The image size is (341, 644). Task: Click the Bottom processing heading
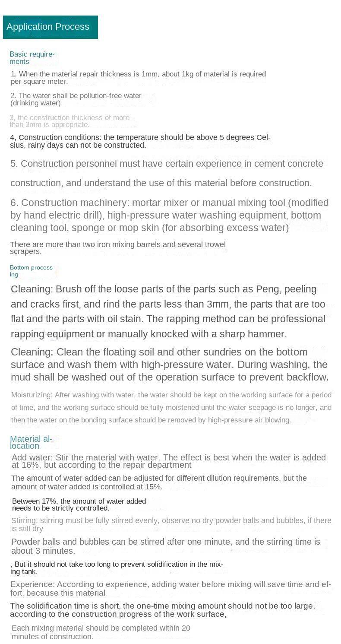[32, 271]
